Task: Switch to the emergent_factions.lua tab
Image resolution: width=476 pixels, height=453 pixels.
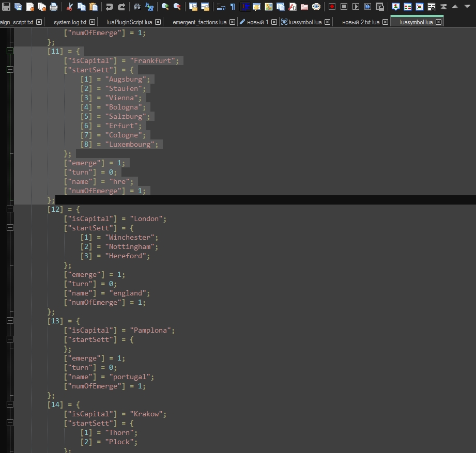Action: 199,22
